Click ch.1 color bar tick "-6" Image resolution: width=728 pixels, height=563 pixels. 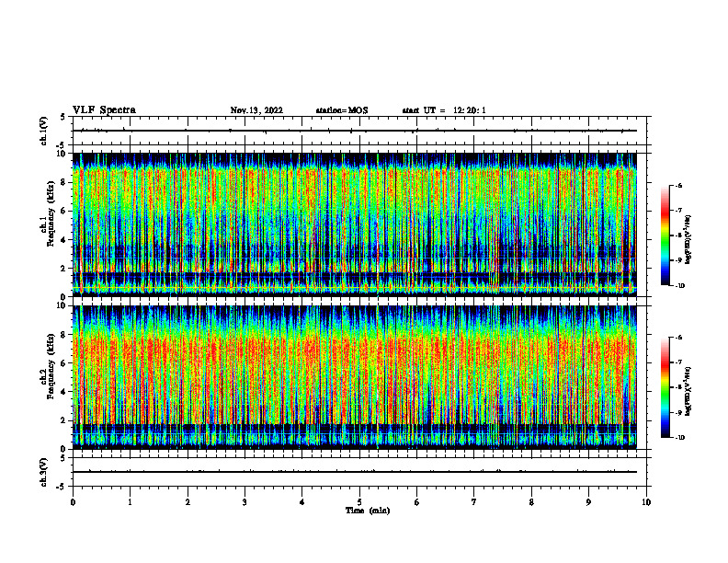pyautogui.click(x=678, y=185)
